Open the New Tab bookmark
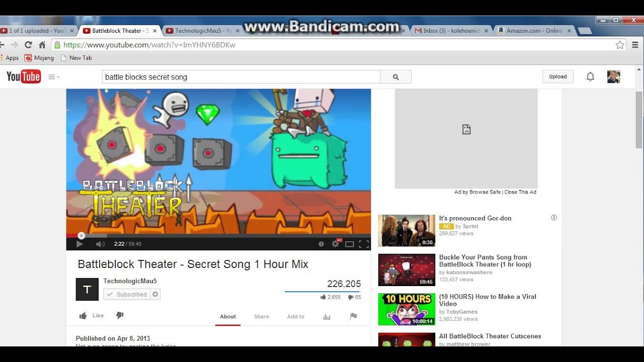Screen dimensions: 644x362 click(x=76, y=58)
